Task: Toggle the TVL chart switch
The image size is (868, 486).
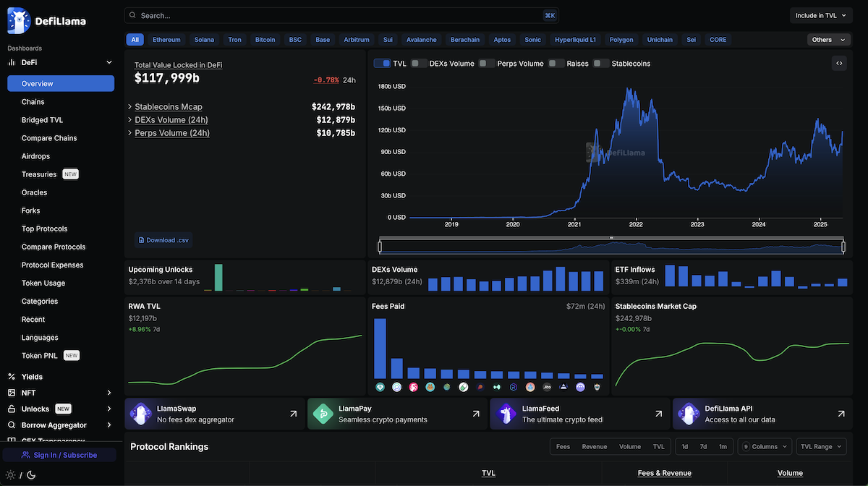Action: click(x=382, y=64)
